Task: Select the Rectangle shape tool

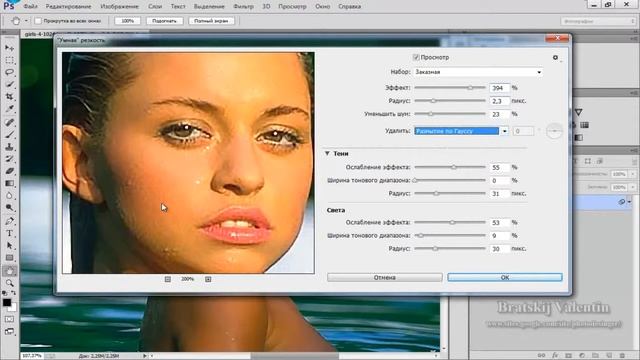Action: click(x=9, y=258)
